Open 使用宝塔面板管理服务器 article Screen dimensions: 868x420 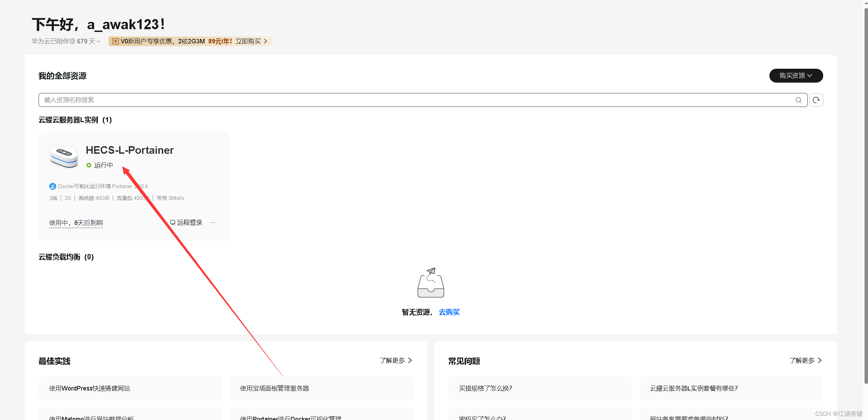pyautogui.click(x=322, y=388)
